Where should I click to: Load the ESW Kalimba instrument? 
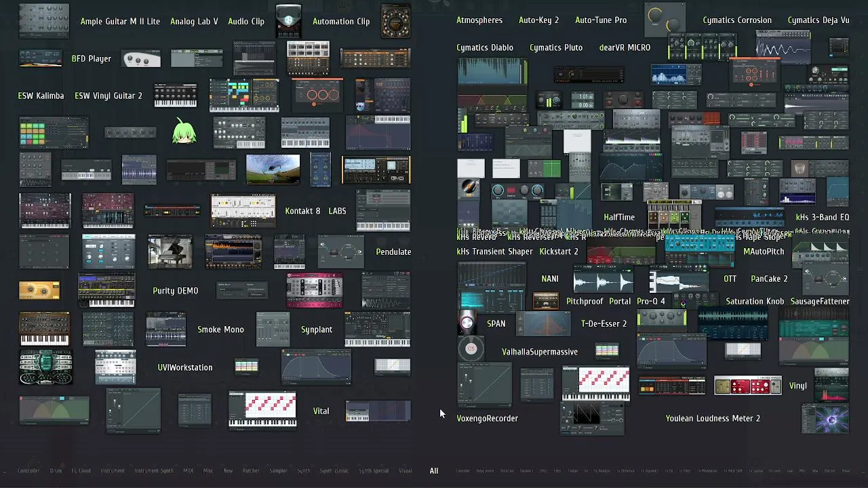41,96
